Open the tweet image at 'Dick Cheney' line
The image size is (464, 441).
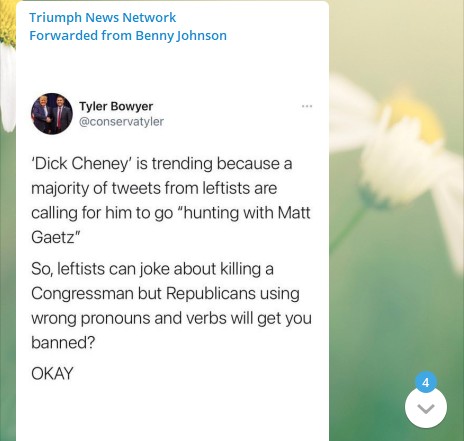[x=162, y=164]
